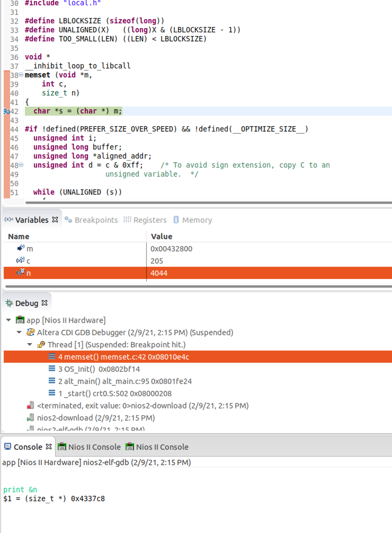Select the Console tab
Viewport: 392px width, 533px height.
pyautogui.click(x=28, y=447)
